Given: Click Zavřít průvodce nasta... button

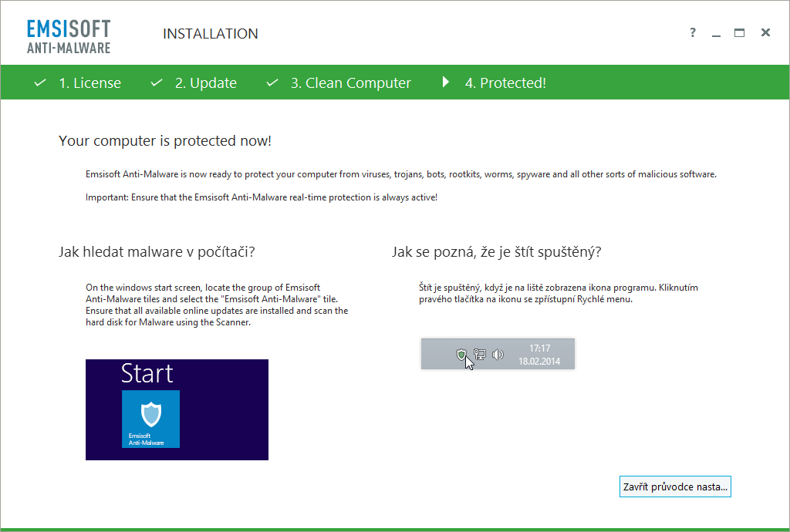Looking at the screenshot, I should coord(675,487).
